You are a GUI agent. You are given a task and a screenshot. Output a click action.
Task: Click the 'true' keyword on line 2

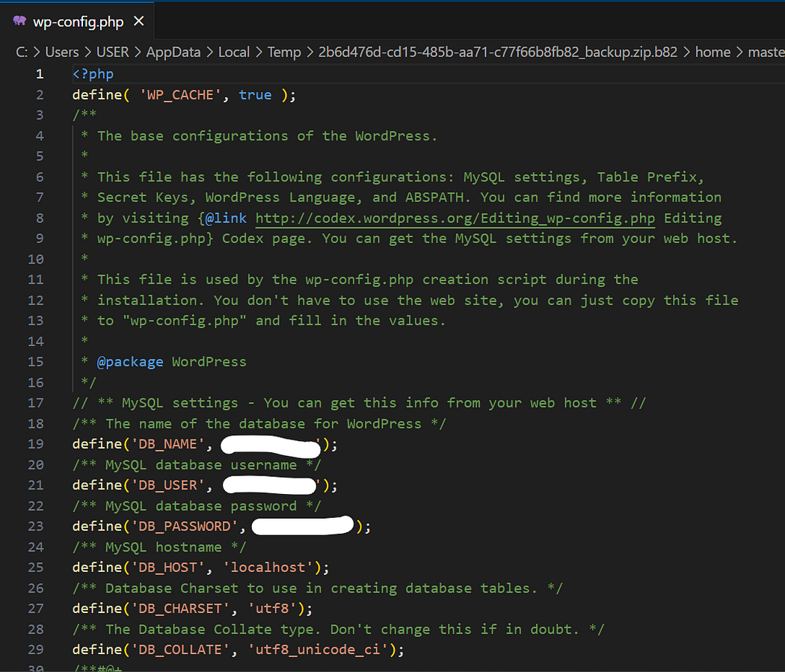[256, 95]
